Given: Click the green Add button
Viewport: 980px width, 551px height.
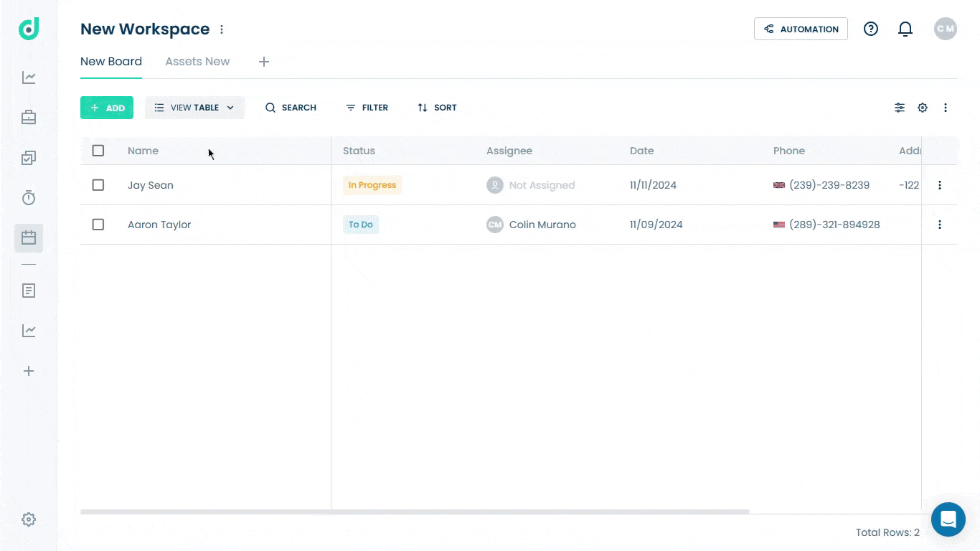Looking at the screenshot, I should coord(107,108).
